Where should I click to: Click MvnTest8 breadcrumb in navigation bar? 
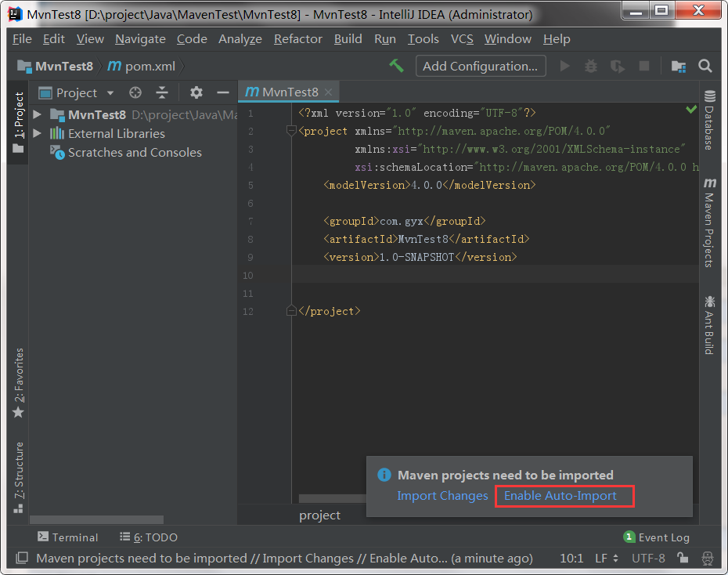[56, 66]
